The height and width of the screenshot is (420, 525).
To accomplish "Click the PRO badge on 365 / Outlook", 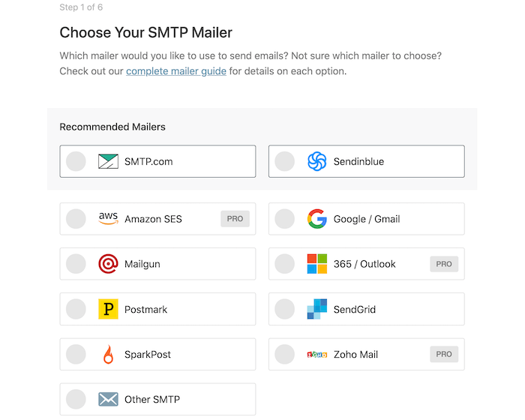I will point(444,264).
